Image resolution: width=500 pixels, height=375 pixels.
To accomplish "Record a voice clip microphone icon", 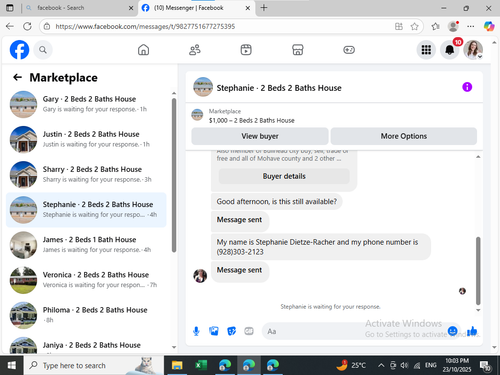I will pyautogui.click(x=196, y=331).
